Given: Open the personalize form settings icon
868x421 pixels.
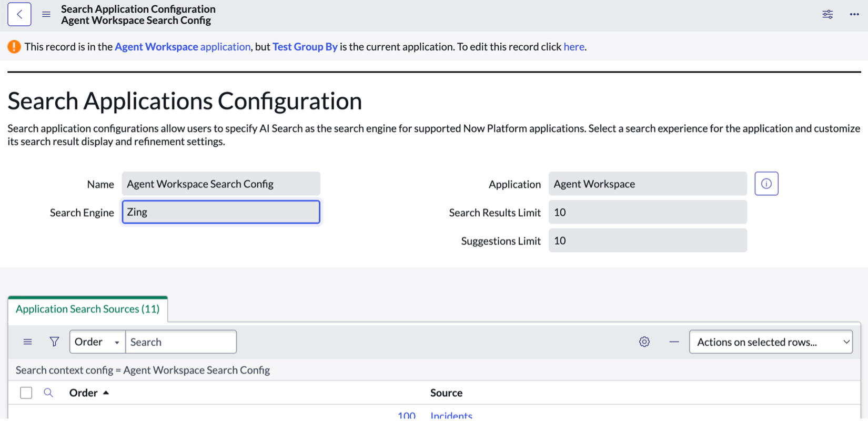Looking at the screenshot, I should [827, 14].
